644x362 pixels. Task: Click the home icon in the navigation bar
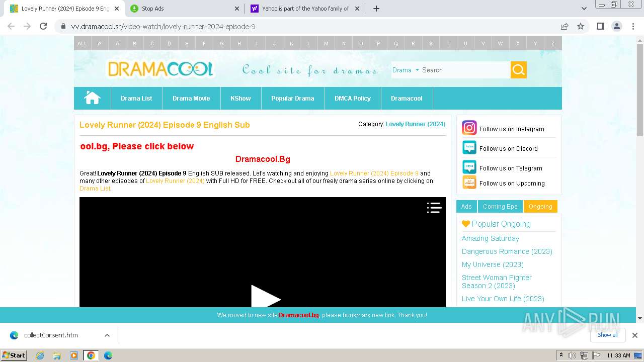pyautogui.click(x=92, y=98)
